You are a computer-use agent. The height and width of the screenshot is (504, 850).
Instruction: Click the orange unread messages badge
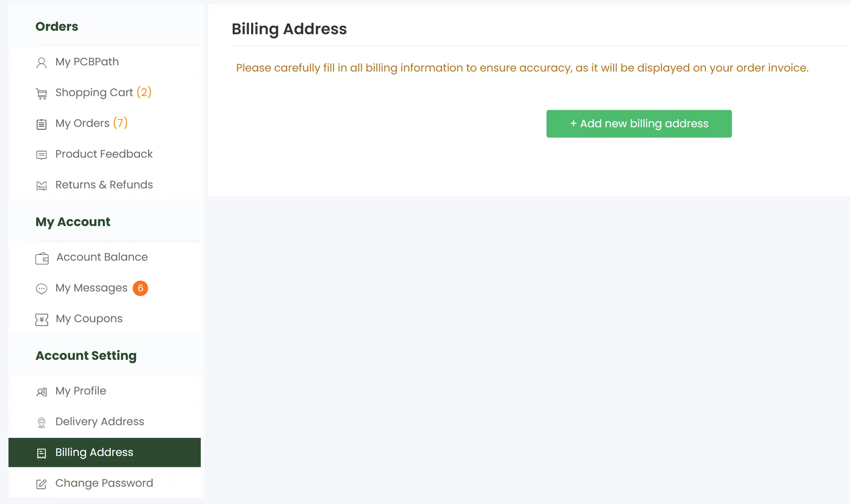(140, 288)
